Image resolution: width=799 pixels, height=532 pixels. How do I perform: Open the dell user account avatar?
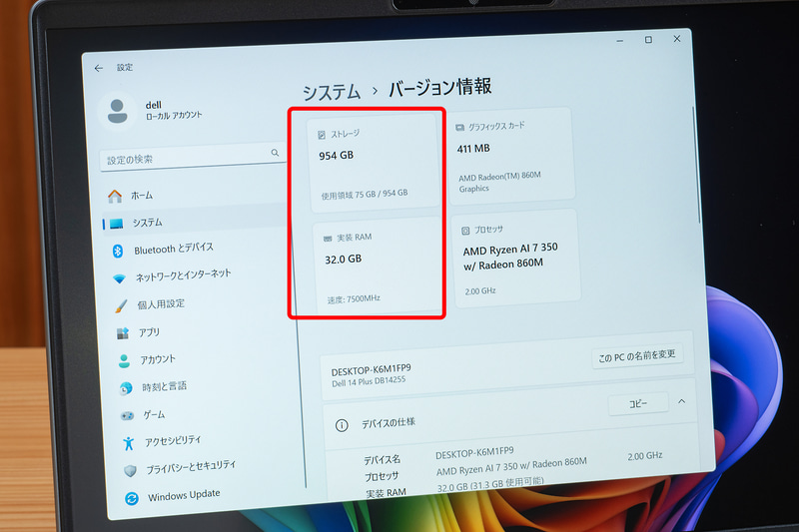coord(118,112)
